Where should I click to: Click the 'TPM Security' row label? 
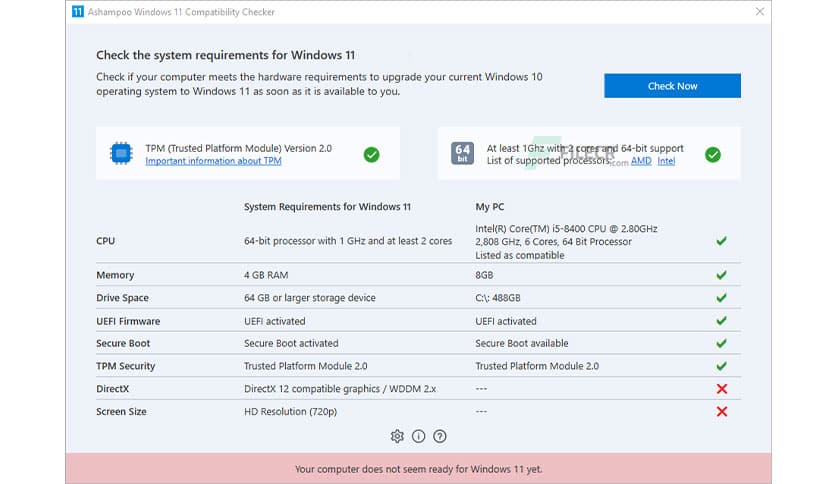[126, 366]
